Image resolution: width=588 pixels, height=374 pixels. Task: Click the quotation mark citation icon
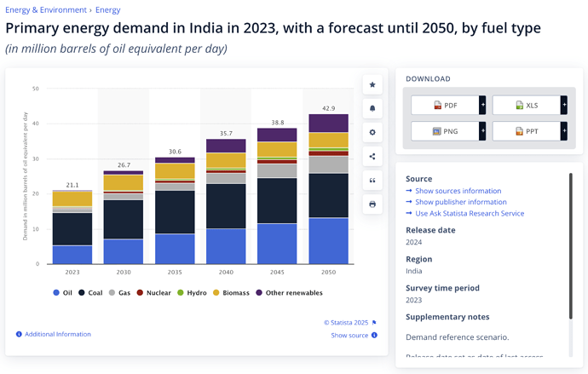(x=372, y=181)
